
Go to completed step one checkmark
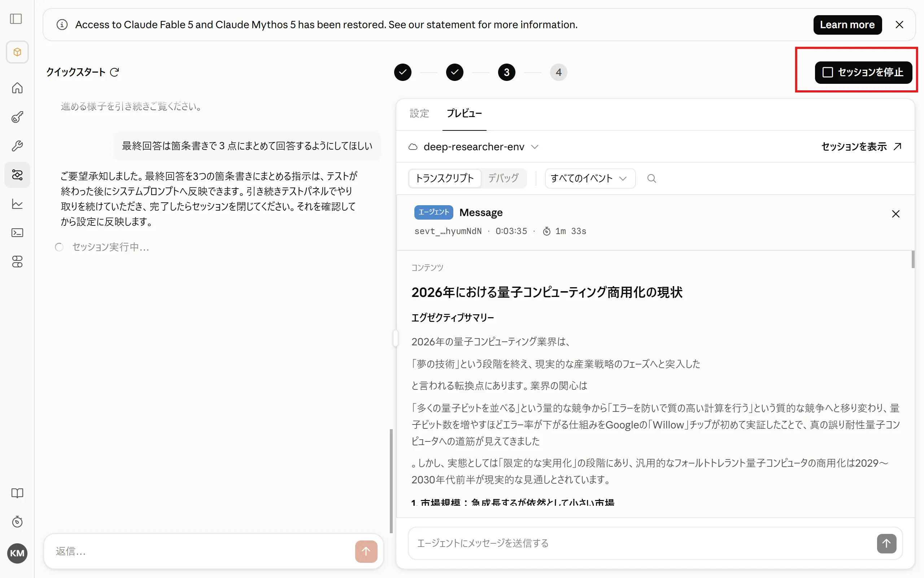tap(402, 72)
